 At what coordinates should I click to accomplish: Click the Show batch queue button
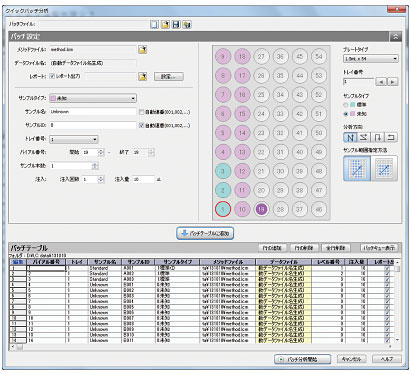379,248
